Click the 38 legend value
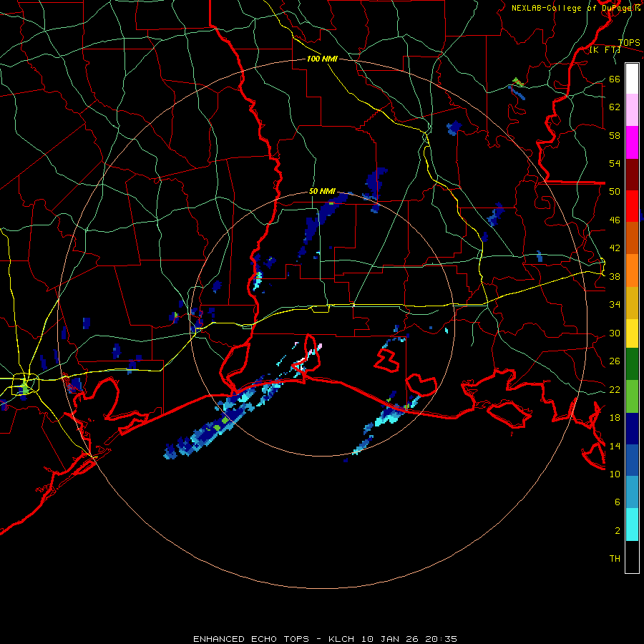Viewport: 644px width, 644px height. (x=615, y=277)
